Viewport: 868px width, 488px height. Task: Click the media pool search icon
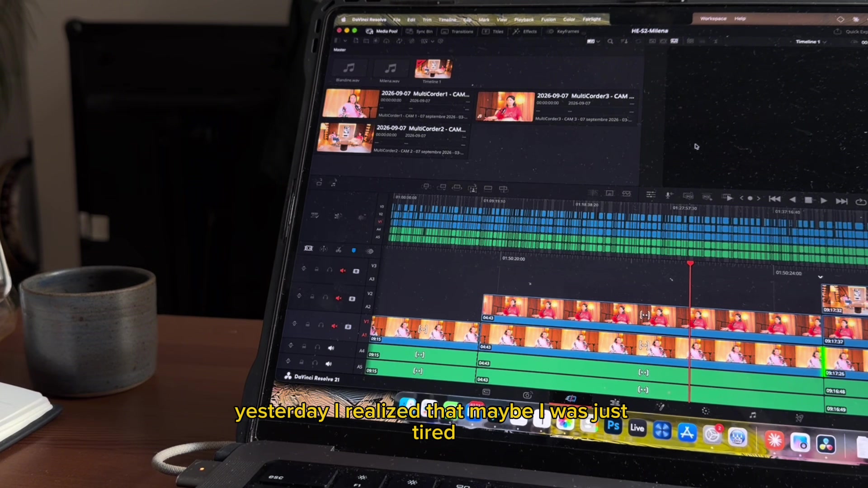[610, 41]
